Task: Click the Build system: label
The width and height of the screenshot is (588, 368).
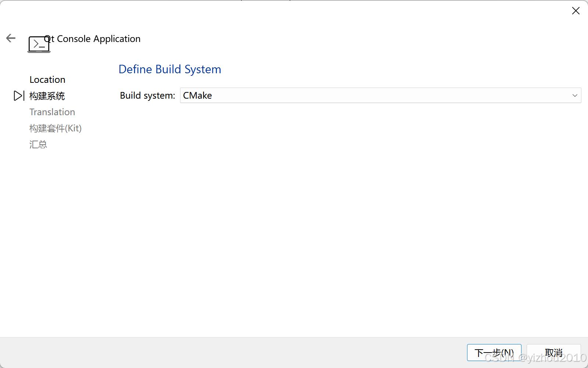Action: [147, 96]
